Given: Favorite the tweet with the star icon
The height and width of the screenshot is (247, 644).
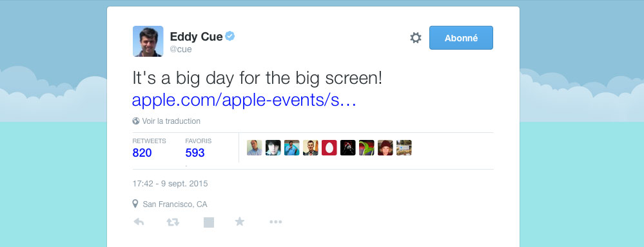Looking at the screenshot, I should point(239,222).
